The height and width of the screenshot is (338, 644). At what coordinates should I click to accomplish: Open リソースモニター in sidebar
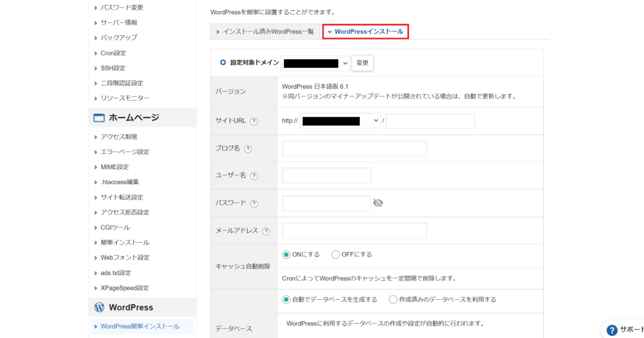(x=125, y=99)
